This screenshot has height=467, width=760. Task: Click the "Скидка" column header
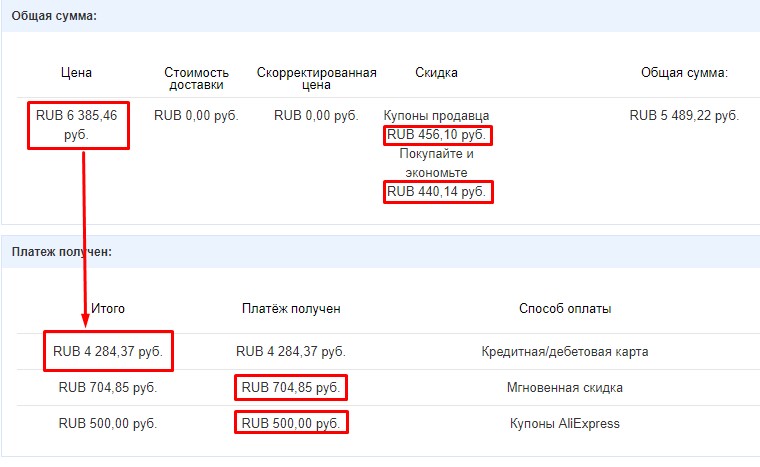coord(436,72)
